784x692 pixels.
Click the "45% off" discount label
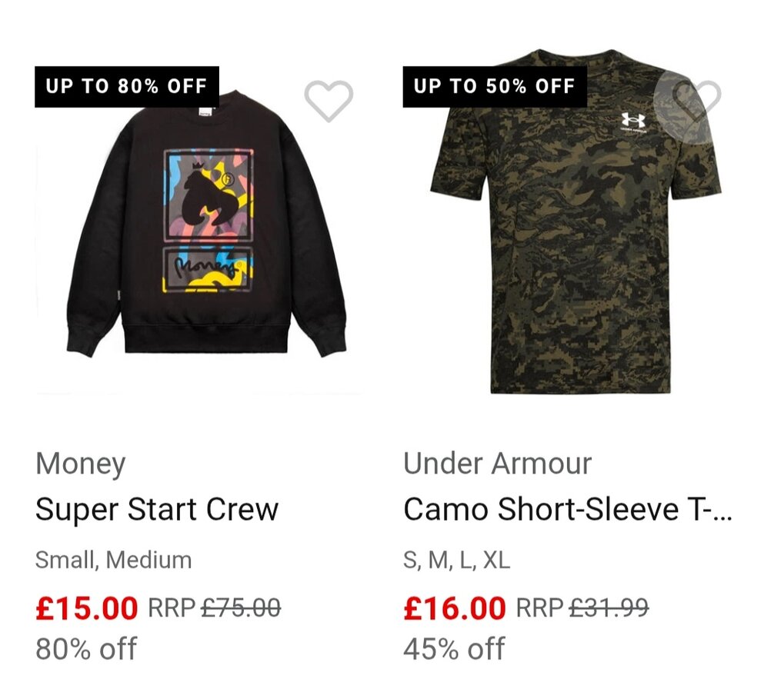coord(454,648)
